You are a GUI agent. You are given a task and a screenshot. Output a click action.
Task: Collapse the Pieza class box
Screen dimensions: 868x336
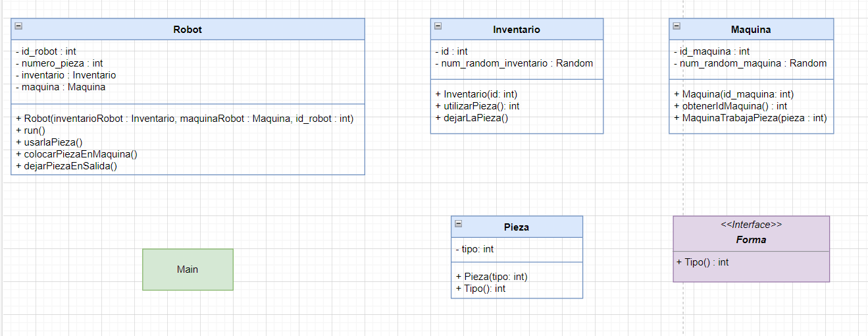[x=459, y=223]
